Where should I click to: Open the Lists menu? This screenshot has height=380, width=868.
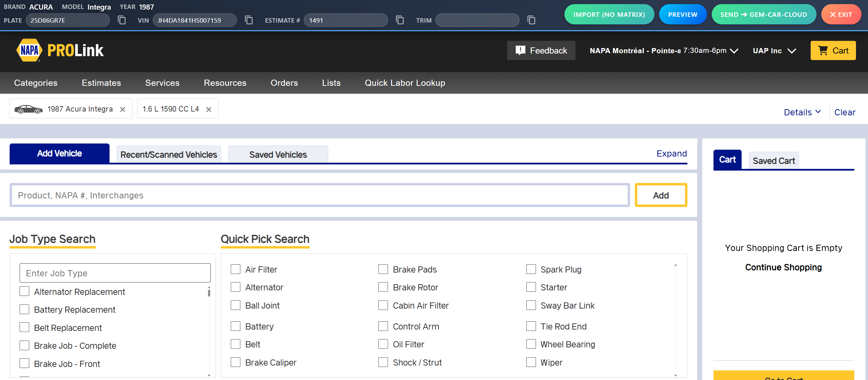pyautogui.click(x=331, y=83)
